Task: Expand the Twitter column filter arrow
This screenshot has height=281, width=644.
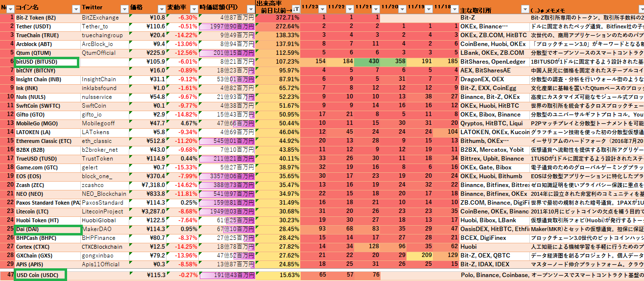Action: [x=124, y=9]
